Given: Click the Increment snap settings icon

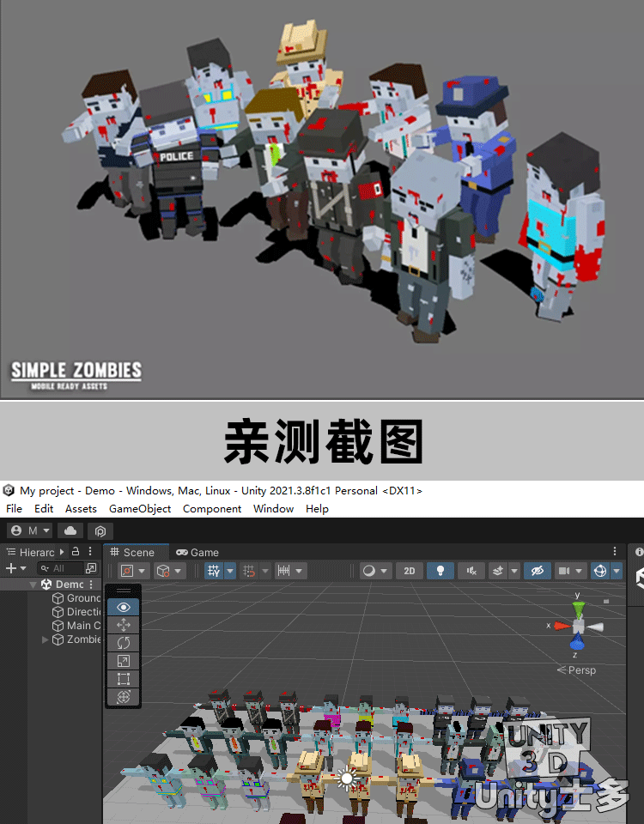Looking at the screenshot, I should point(249,571).
